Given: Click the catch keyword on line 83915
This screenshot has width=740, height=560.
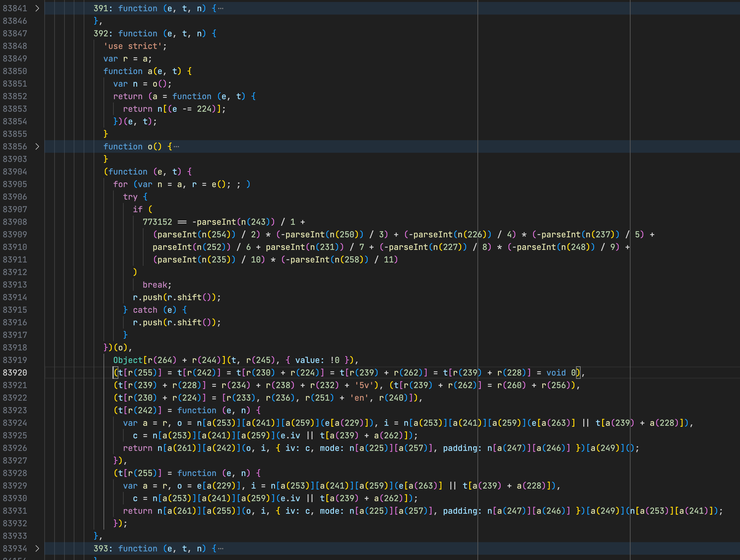Looking at the screenshot, I should [145, 310].
